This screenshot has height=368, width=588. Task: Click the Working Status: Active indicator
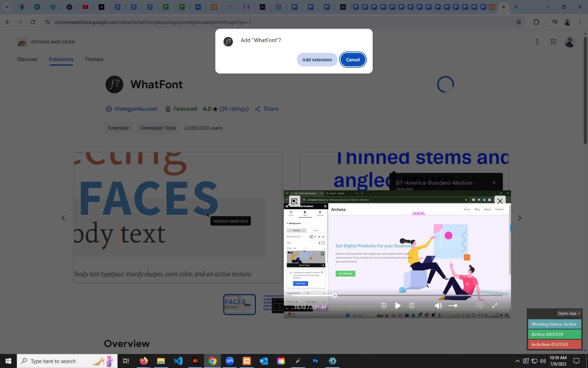click(x=554, y=324)
